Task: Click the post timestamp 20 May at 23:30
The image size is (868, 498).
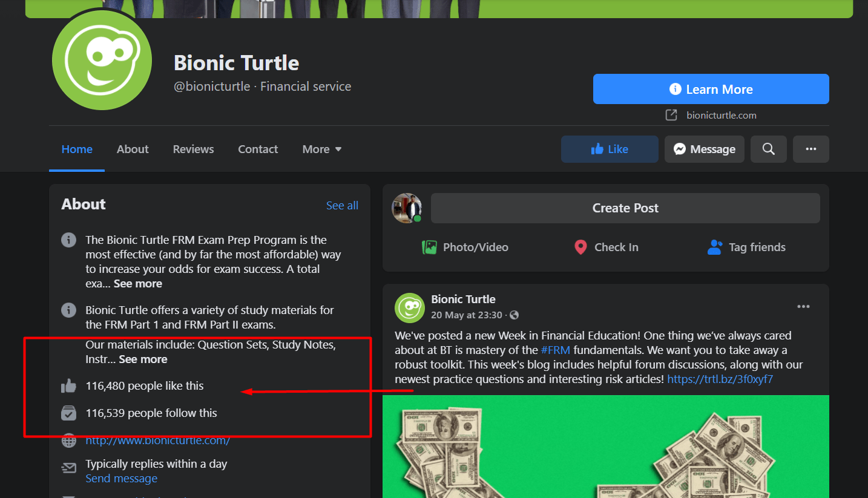Action: click(x=467, y=315)
